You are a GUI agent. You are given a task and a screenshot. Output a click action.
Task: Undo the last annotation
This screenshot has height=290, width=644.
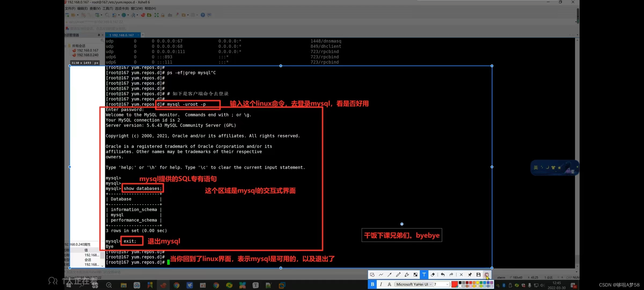443,275
